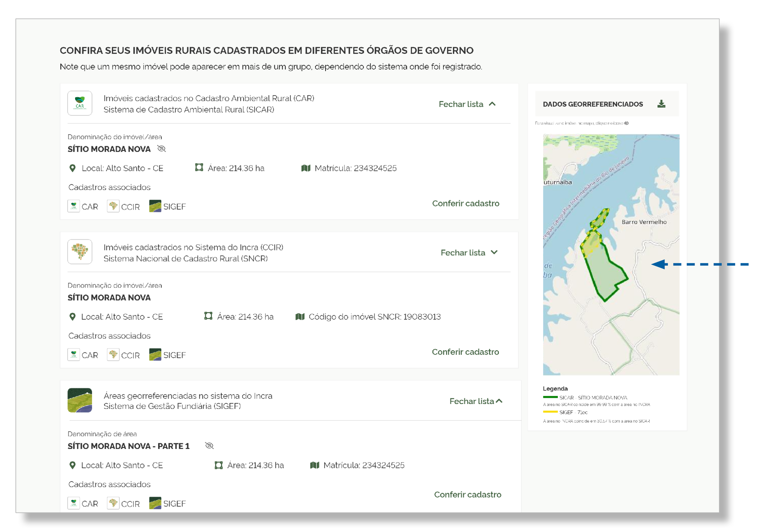Click the CCIR badge icon under CAR section associados

pos(113,206)
